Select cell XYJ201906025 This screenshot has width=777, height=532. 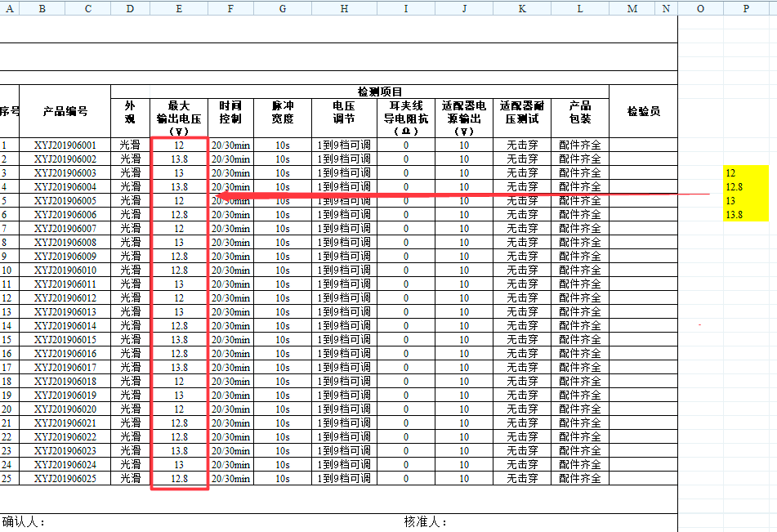point(65,478)
